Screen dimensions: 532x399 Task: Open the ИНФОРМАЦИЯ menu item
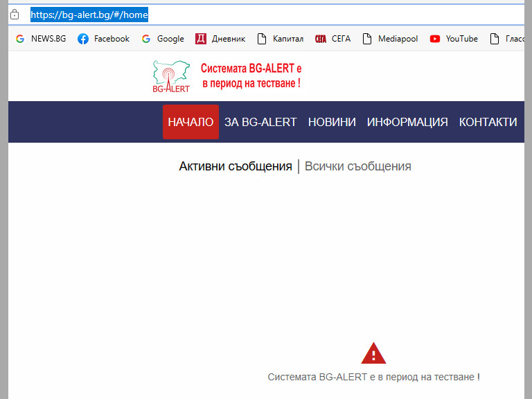407,122
